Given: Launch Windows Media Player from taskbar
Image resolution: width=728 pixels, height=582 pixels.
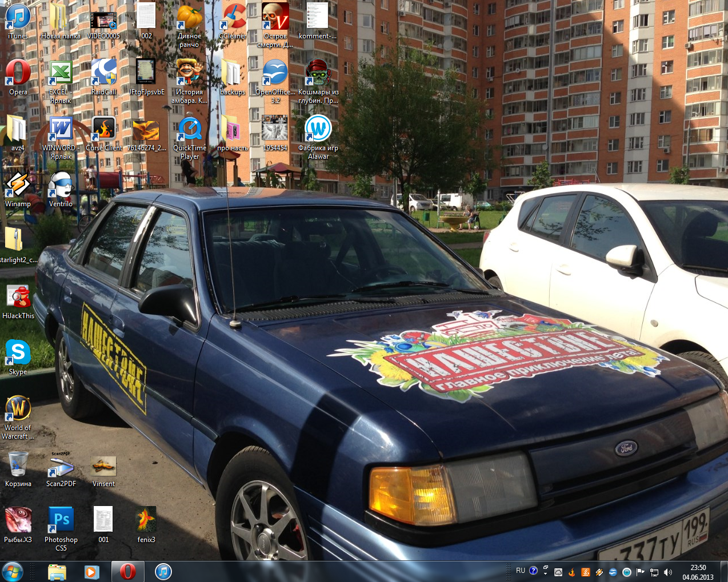Looking at the screenshot, I should 91,571.
